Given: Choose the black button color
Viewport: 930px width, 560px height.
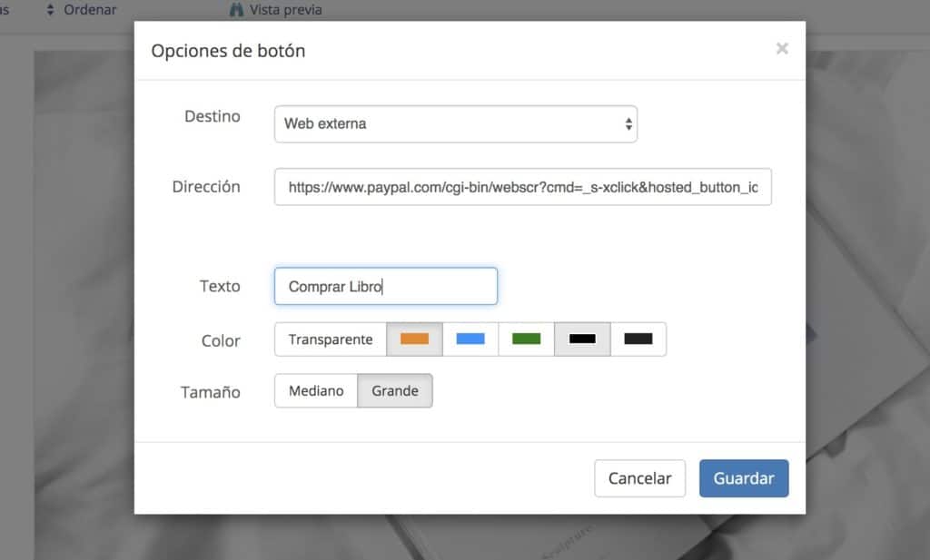Looking at the screenshot, I should 582,339.
